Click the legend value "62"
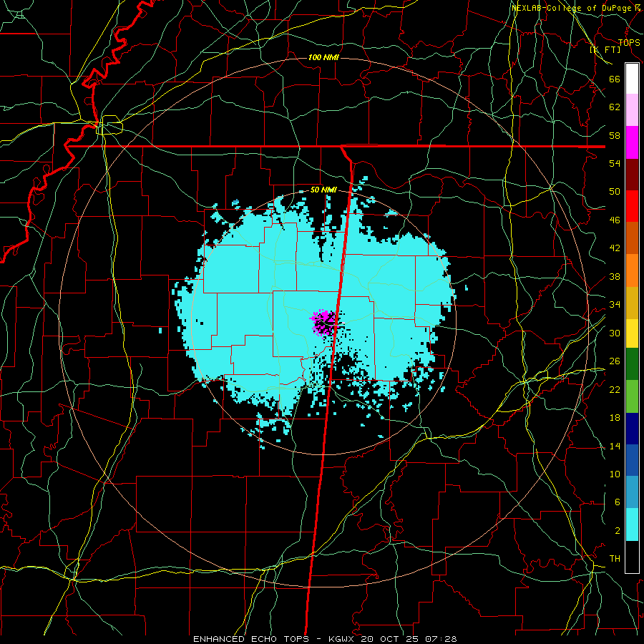This screenshot has height=644, width=644. tap(615, 107)
